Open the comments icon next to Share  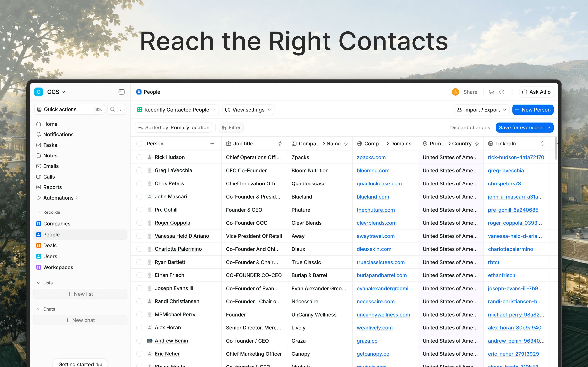pos(491,92)
